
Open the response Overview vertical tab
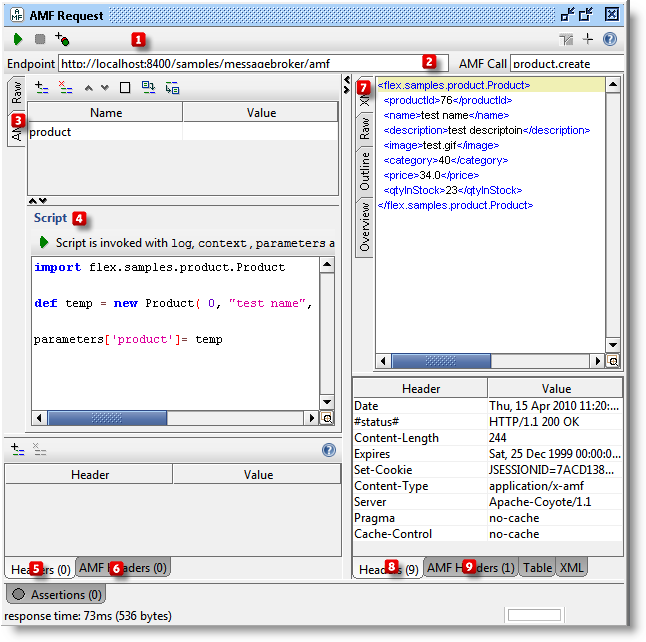(x=365, y=227)
